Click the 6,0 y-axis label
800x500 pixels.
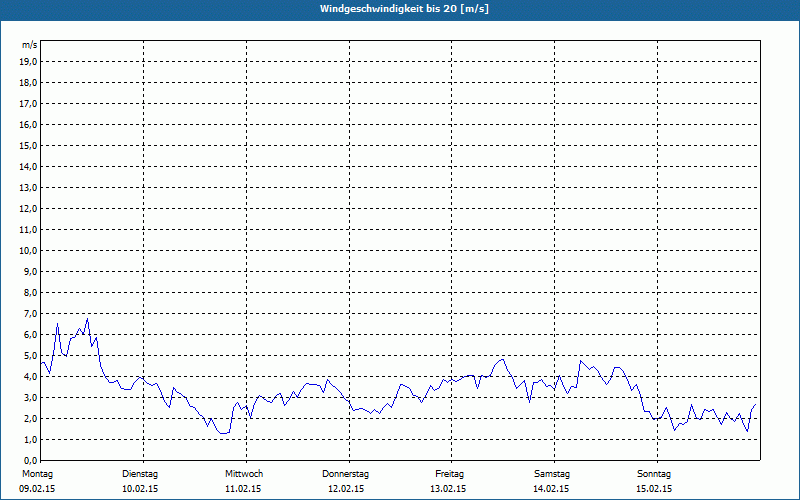30,335
